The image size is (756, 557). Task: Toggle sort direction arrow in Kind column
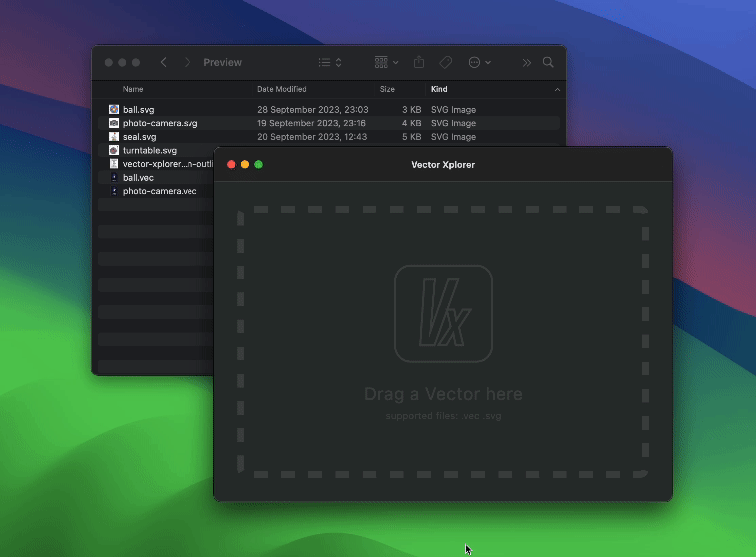point(557,89)
